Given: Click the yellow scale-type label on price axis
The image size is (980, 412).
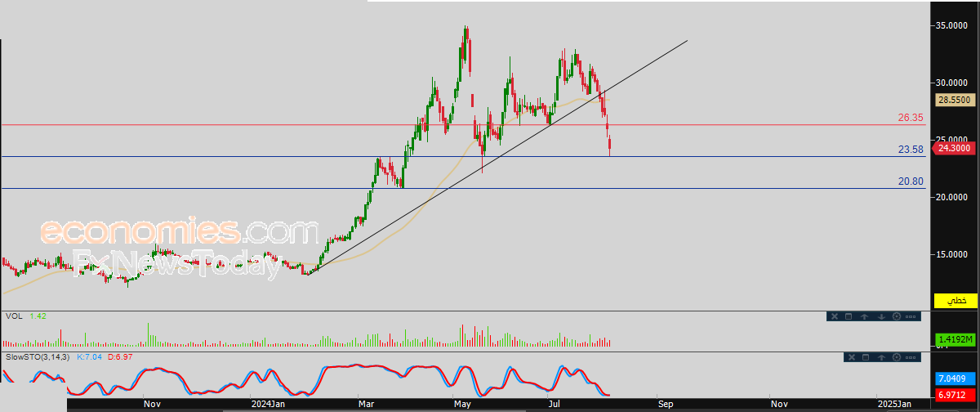Looking at the screenshot, I should coord(955,300).
